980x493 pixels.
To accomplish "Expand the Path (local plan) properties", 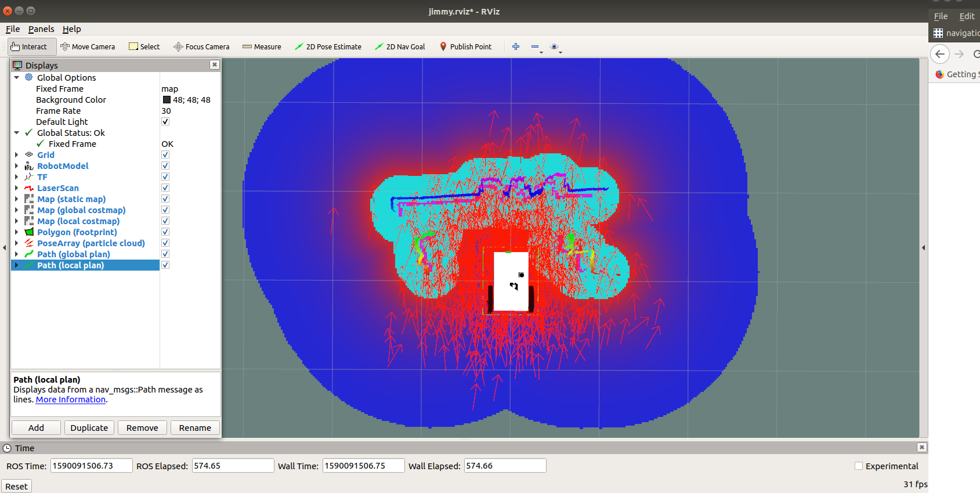I will pos(17,265).
